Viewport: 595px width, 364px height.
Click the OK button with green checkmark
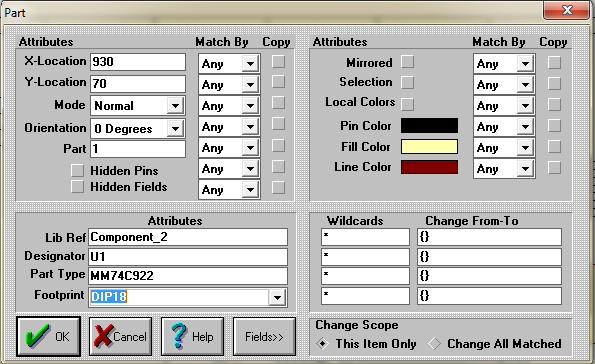49,337
